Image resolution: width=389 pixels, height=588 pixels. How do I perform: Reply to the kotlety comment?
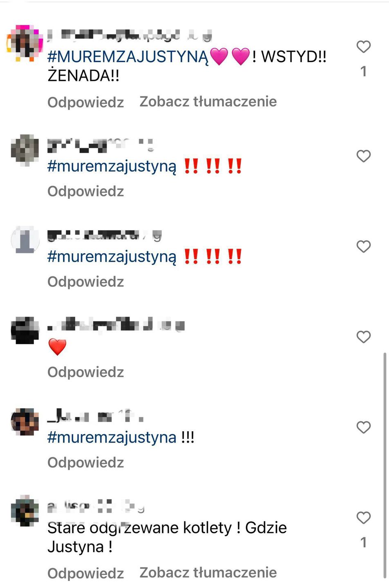[85, 573]
